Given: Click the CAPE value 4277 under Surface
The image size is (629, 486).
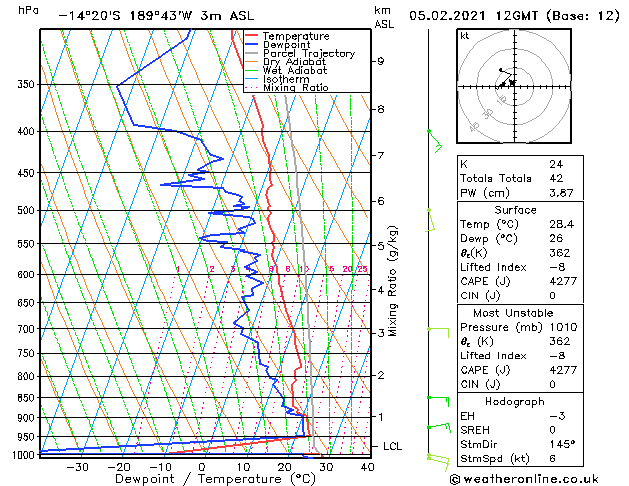Looking at the screenshot, I should [563, 281].
